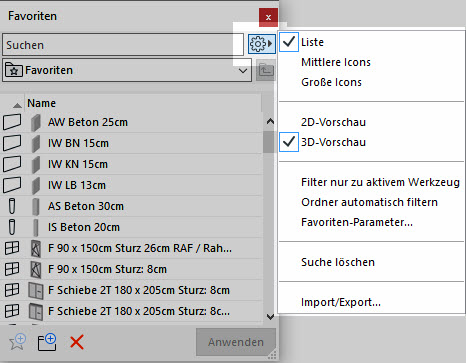
Task: Select favorite IW LB 13cm
Action: pos(132,185)
